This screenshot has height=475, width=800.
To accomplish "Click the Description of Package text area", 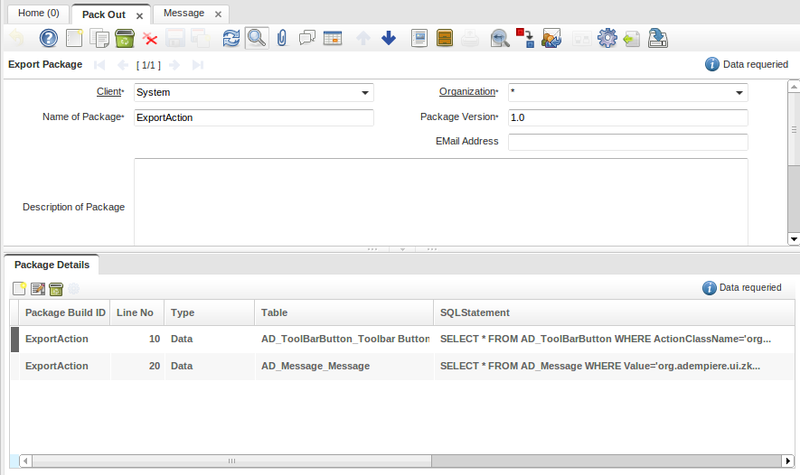I will point(441,202).
